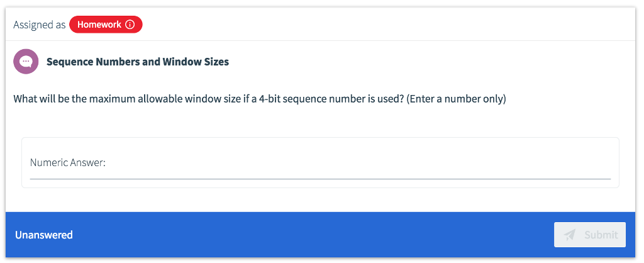
Task: Click the paper plane icon on Submit
Action: click(x=570, y=235)
